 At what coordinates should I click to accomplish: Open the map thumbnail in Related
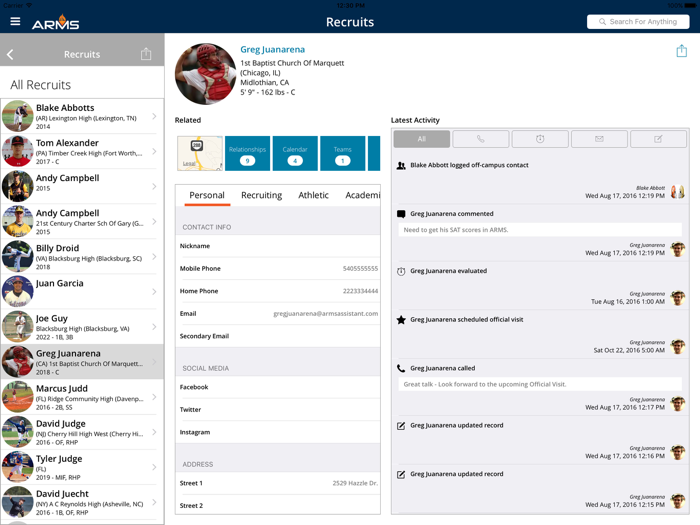point(200,154)
